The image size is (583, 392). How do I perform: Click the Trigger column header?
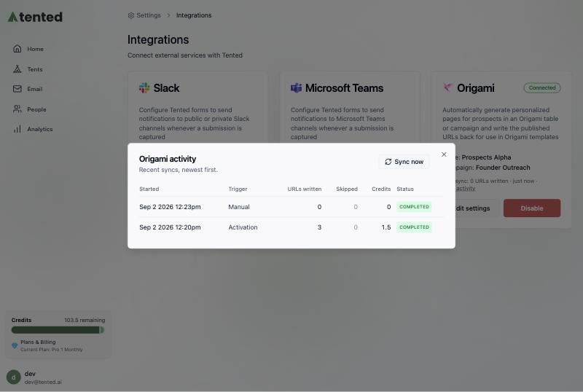click(238, 189)
